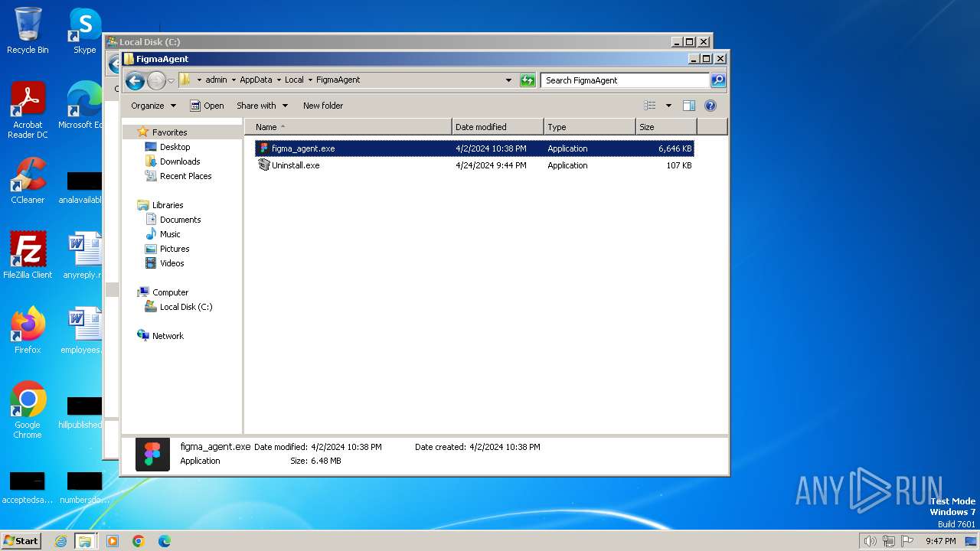Image resolution: width=980 pixels, height=551 pixels.
Task: Launch Edge from the taskbar
Action: (165, 541)
